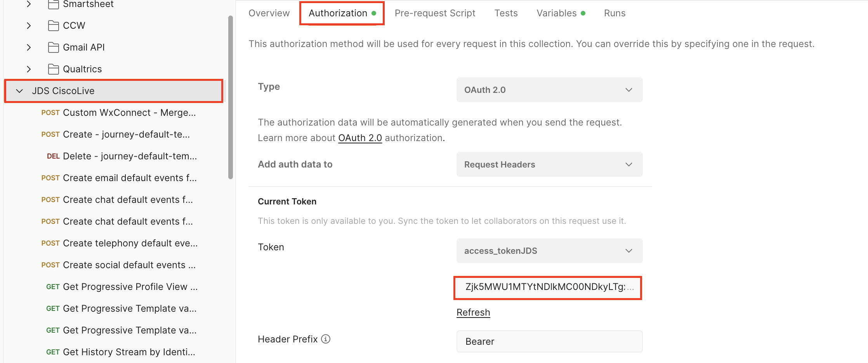Open the access_tokenJDS token dropdown
Image resolution: width=868 pixels, height=363 pixels.
pos(549,251)
